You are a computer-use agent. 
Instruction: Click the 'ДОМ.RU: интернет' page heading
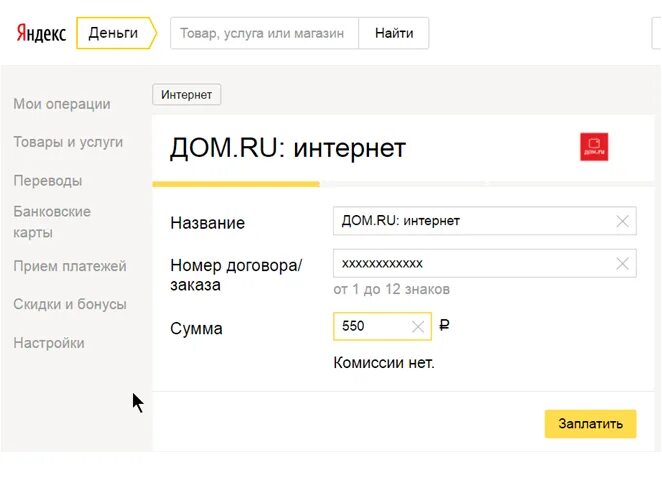tap(288, 148)
